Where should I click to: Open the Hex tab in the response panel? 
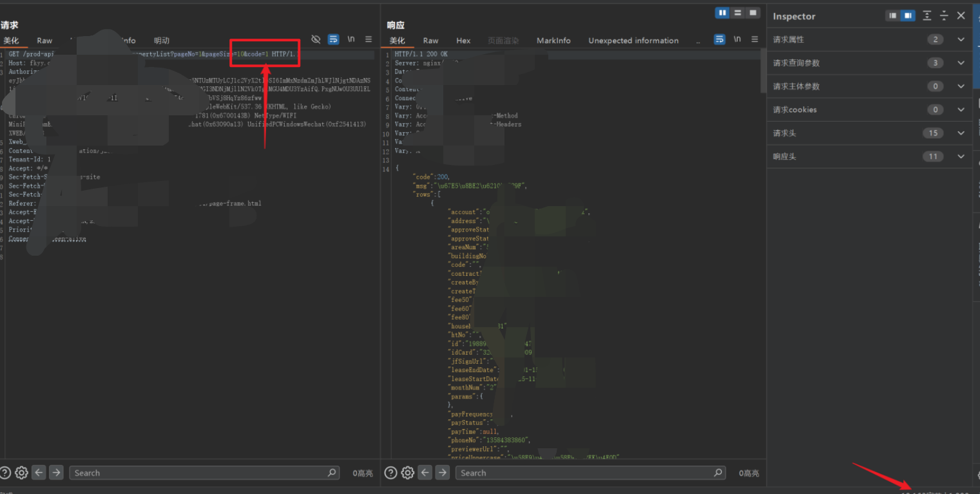(463, 41)
